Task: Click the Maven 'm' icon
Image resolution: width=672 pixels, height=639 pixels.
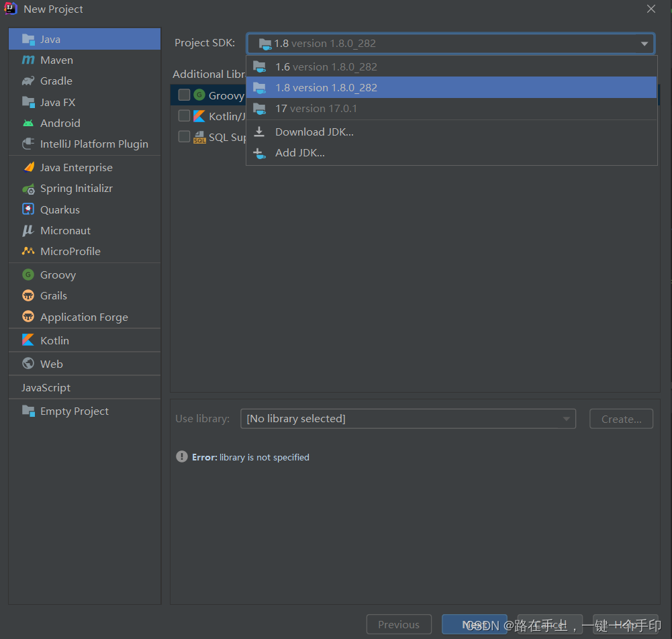Action: click(x=28, y=60)
